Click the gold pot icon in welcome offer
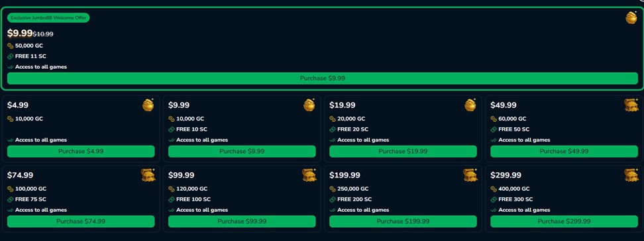The width and height of the screenshot is (644, 241). pos(631,18)
